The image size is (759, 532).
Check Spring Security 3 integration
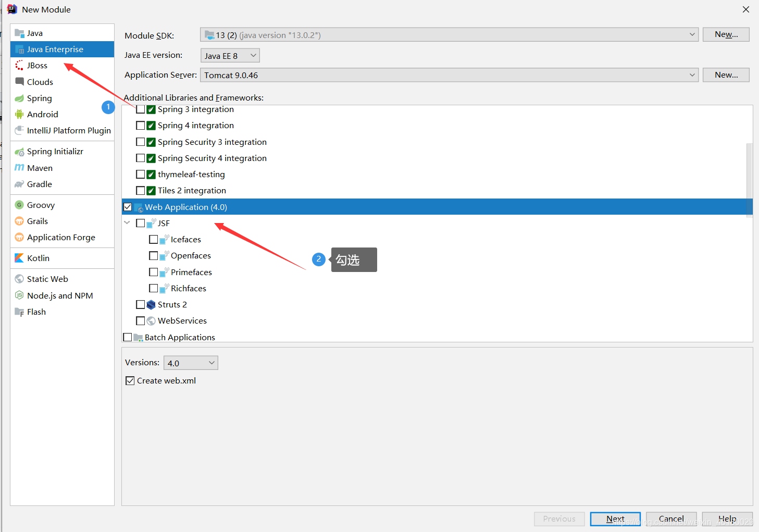pos(141,142)
